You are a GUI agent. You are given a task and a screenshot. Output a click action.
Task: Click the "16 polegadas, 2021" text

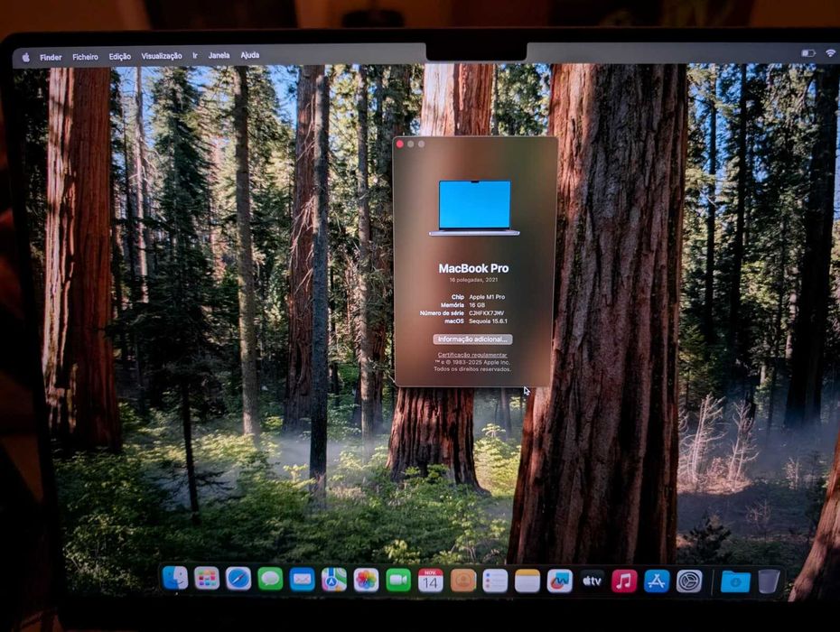tap(473, 280)
